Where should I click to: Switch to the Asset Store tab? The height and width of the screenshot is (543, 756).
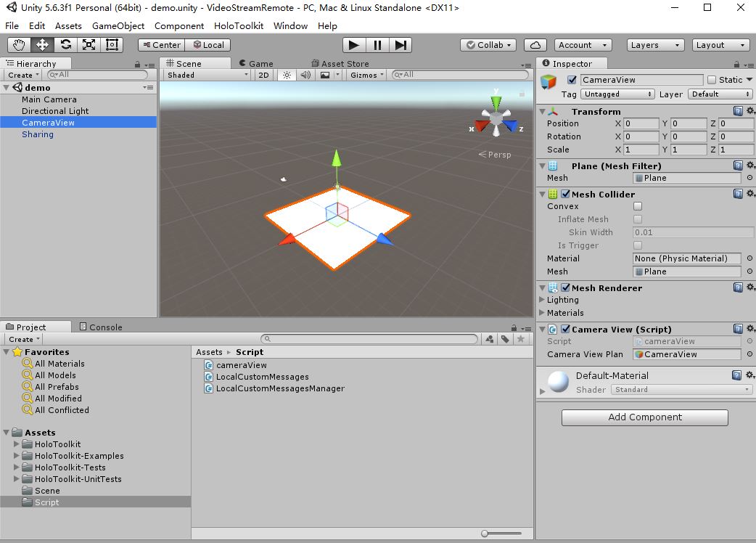click(x=340, y=64)
